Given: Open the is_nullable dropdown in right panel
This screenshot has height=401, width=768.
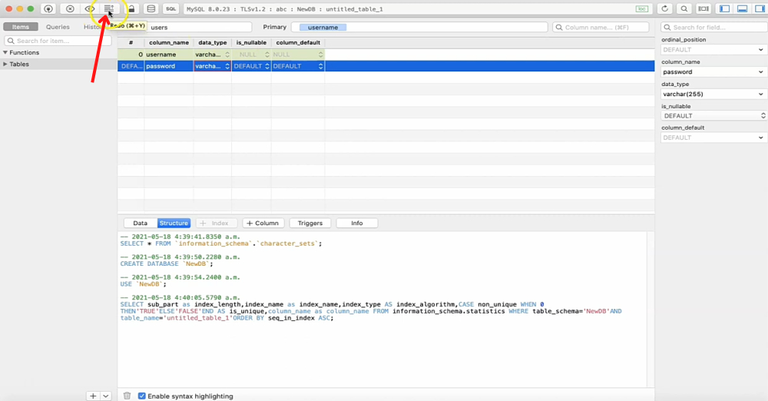Looking at the screenshot, I should pyautogui.click(x=713, y=115).
